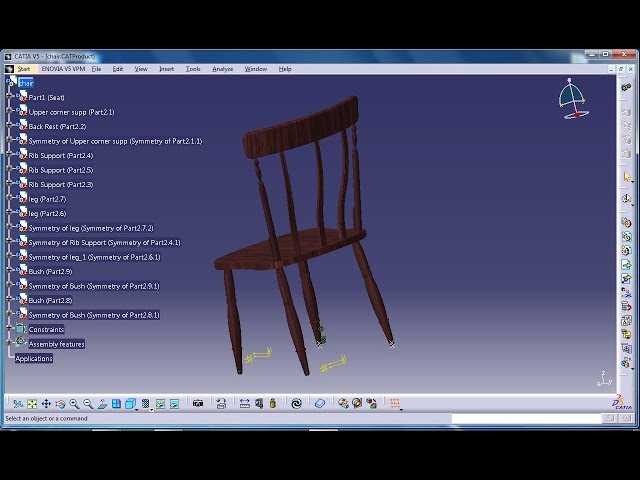Select Symmetry of Bush (Symmetry of Part2.9.1)
The image size is (640, 480).
tap(94, 286)
